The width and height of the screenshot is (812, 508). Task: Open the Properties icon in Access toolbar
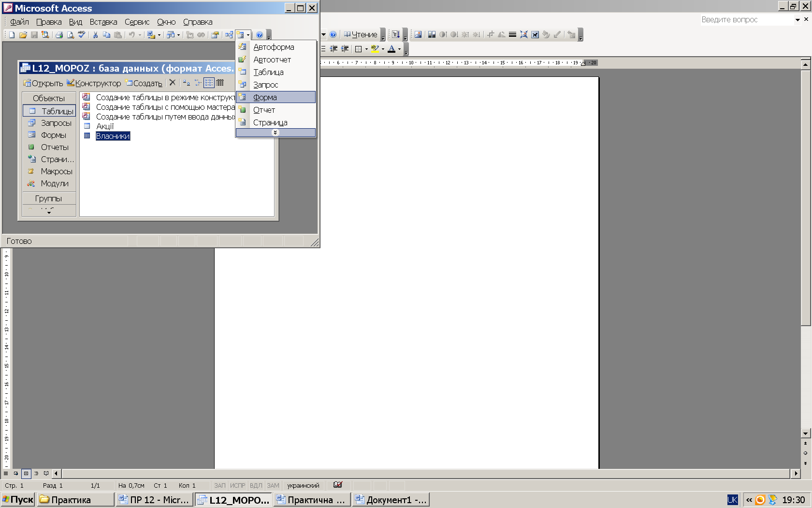pos(215,35)
